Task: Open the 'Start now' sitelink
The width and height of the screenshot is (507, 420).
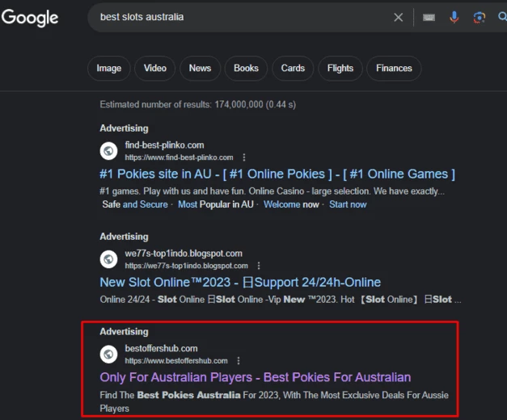Action: tap(348, 204)
